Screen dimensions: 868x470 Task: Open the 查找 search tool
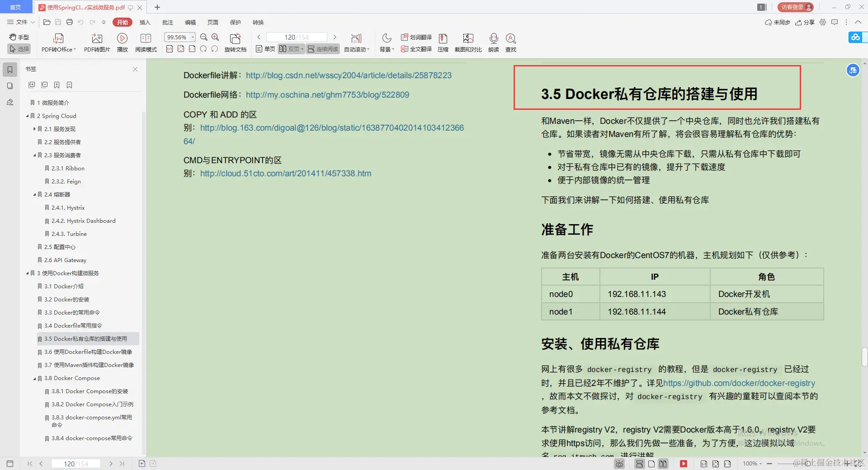click(x=511, y=43)
